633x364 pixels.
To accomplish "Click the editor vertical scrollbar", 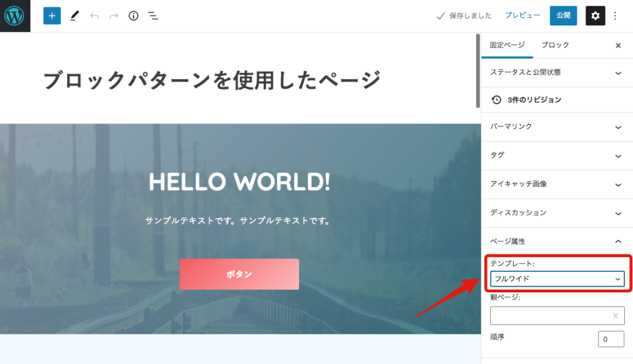I will [478, 71].
